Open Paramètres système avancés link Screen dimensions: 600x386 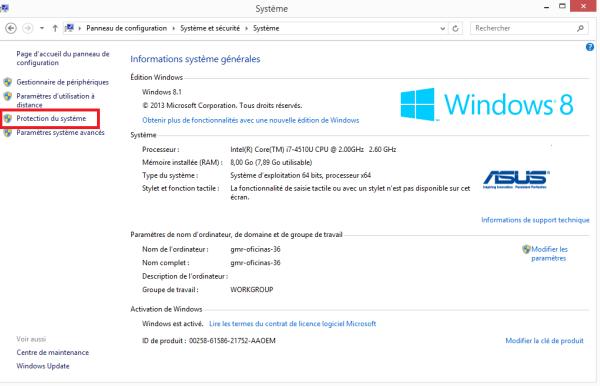60,133
